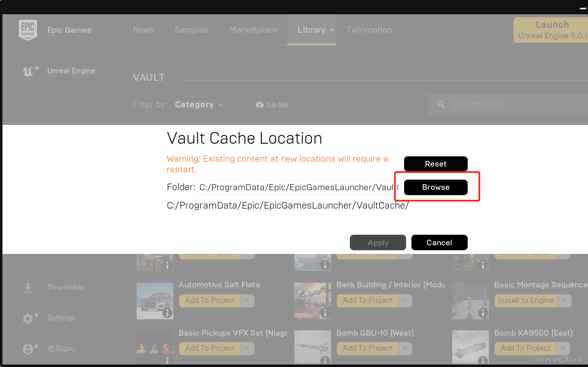Click the Epic Games logo icon
The image size is (588, 367).
pos(28,30)
